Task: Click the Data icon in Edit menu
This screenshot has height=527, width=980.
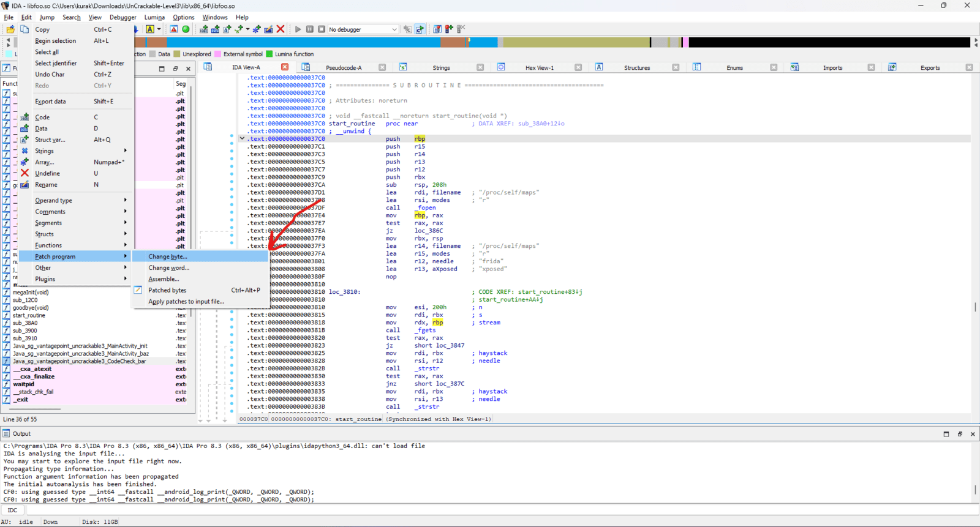Action: (x=24, y=129)
